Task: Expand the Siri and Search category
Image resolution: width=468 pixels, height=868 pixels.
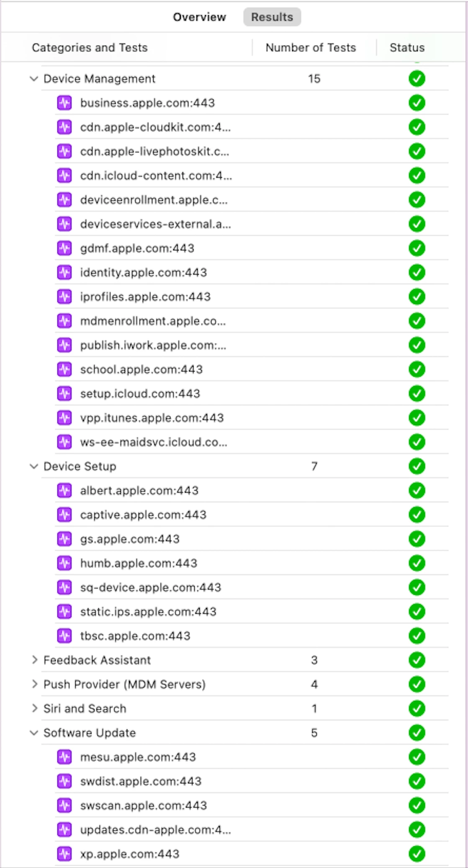Action: [34, 708]
